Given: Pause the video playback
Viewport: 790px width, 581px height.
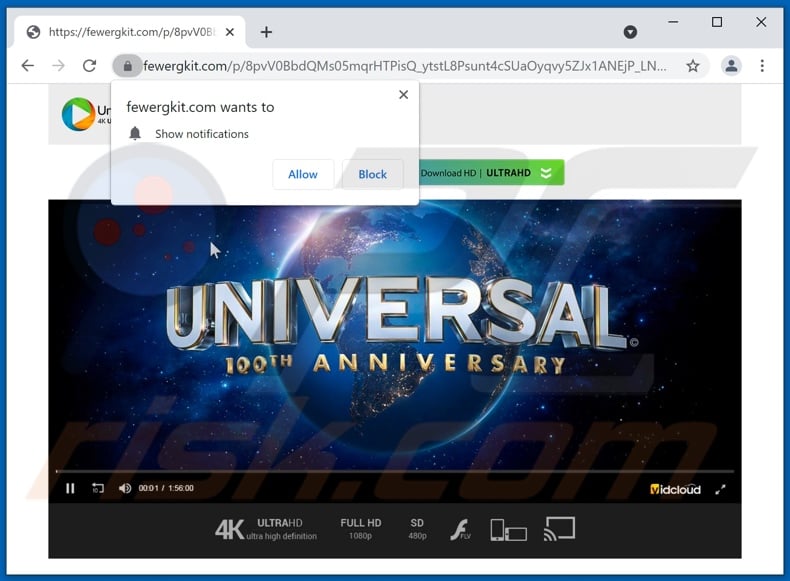Looking at the screenshot, I should 70,488.
